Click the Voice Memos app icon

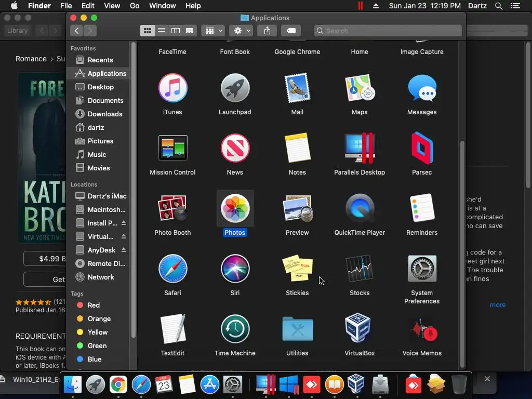424,330
